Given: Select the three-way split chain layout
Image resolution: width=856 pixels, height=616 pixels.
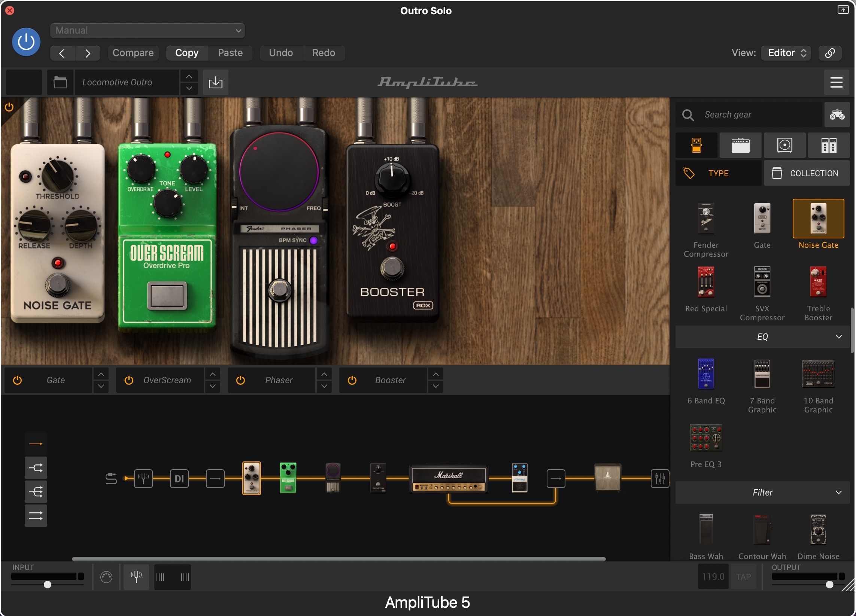Looking at the screenshot, I should [x=36, y=492].
